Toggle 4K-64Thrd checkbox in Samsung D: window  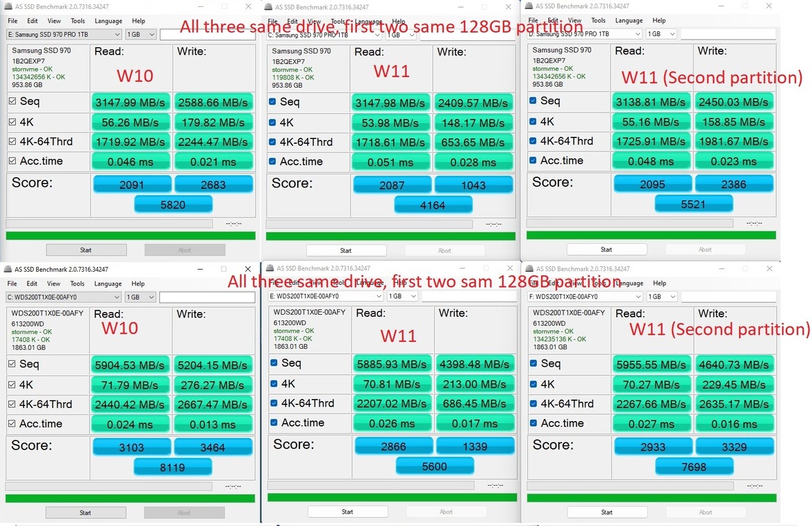pyautogui.click(x=533, y=140)
